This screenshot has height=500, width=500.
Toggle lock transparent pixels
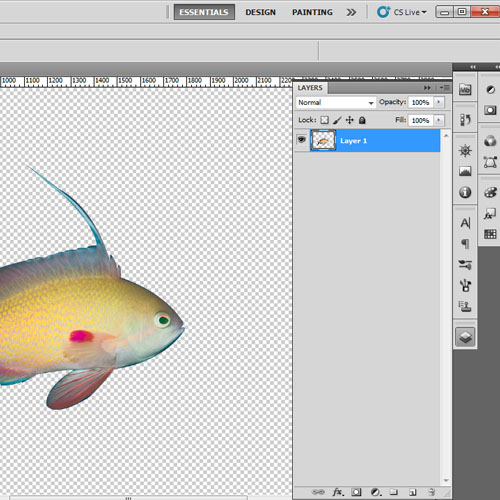tap(324, 120)
